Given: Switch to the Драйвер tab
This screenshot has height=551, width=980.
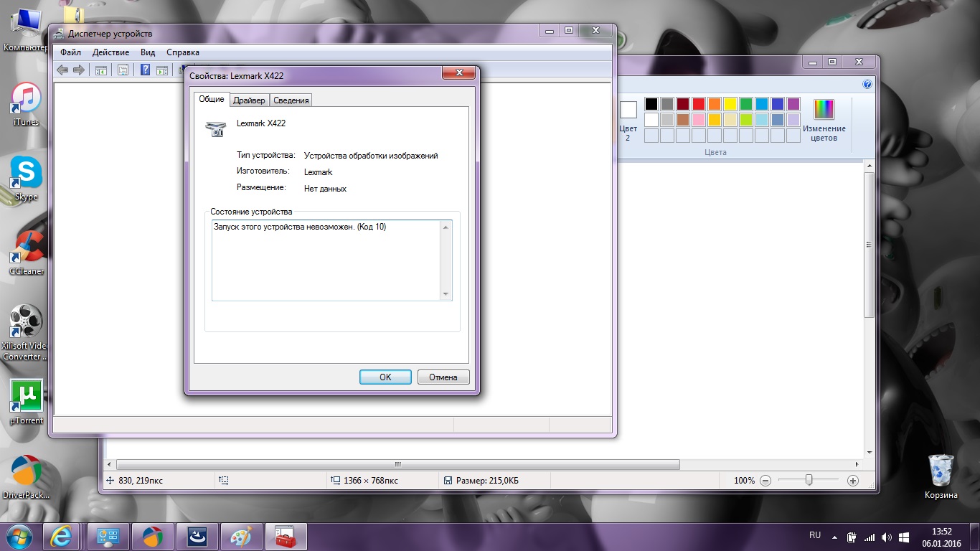Looking at the screenshot, I should [x=249, y=100].
